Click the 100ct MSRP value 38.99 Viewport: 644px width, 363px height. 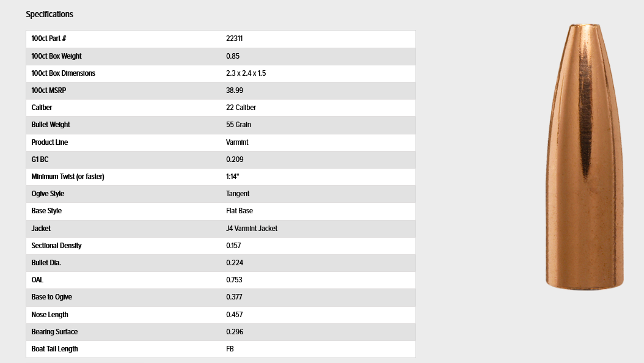pos(234,90)
